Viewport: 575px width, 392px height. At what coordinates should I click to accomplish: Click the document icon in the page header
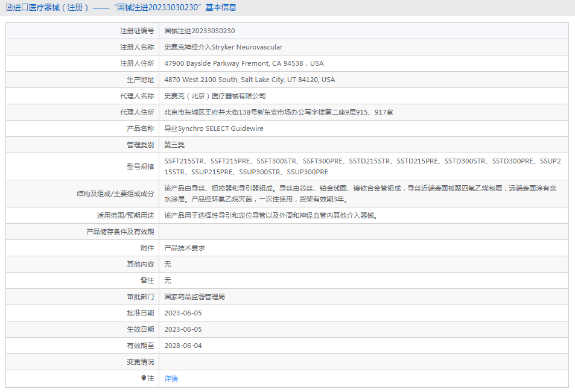coord(9,7)
